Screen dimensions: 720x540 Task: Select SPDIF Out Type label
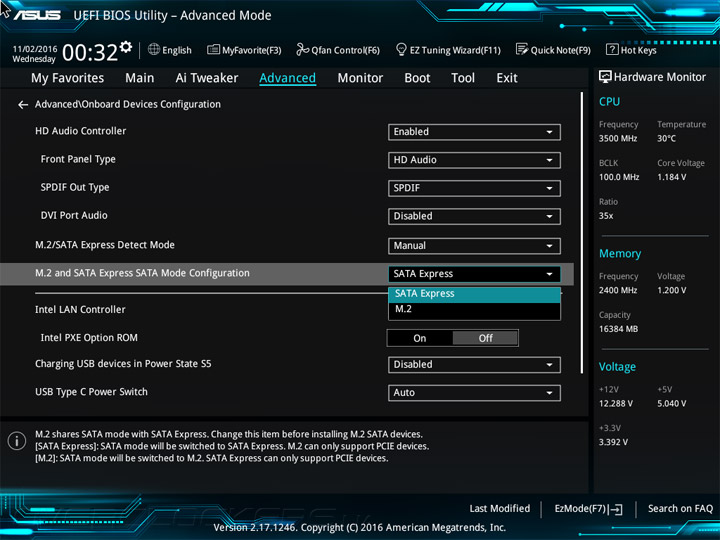point(75,187)
